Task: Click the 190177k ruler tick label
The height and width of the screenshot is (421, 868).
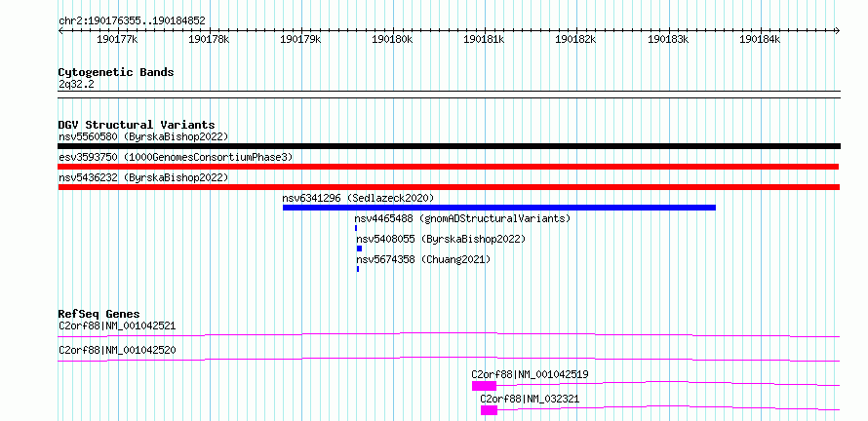Action: point(117,39)
